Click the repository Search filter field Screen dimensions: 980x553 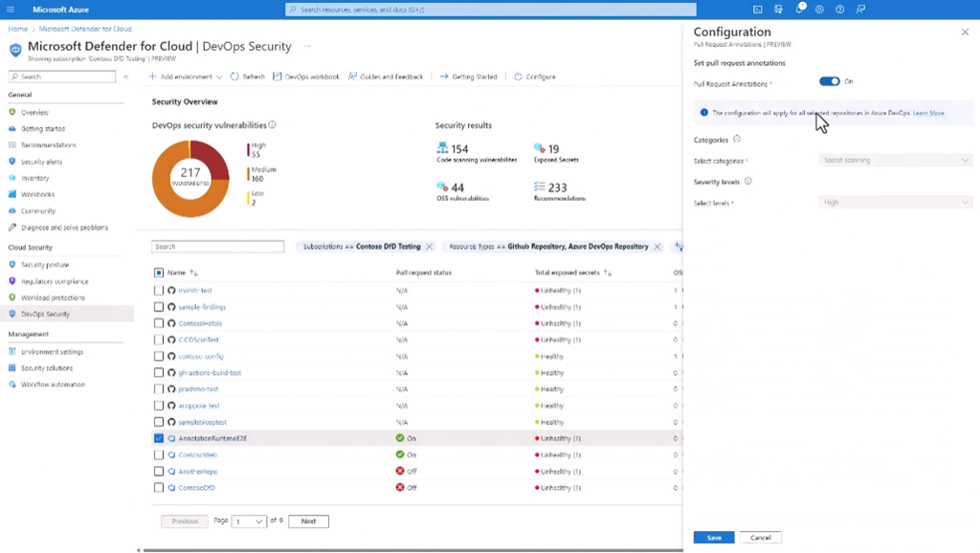pos(218,247)
